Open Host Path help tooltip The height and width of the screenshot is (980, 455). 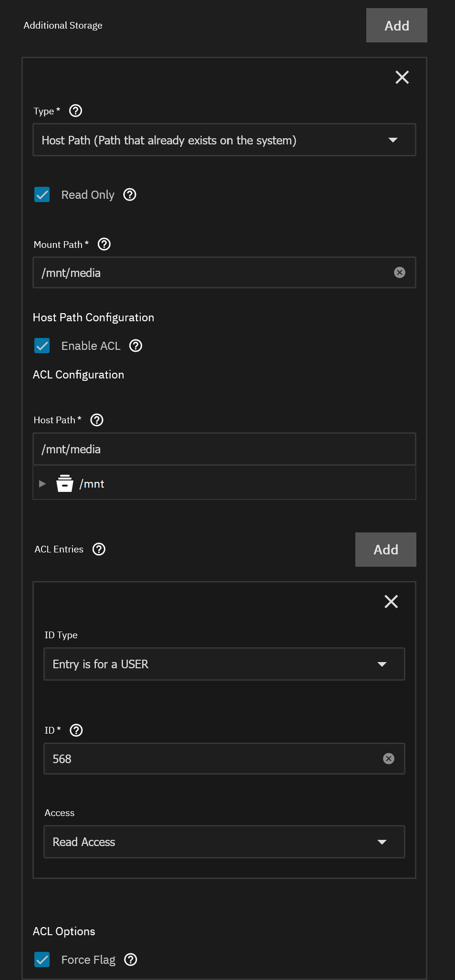[x=97, y=420]
